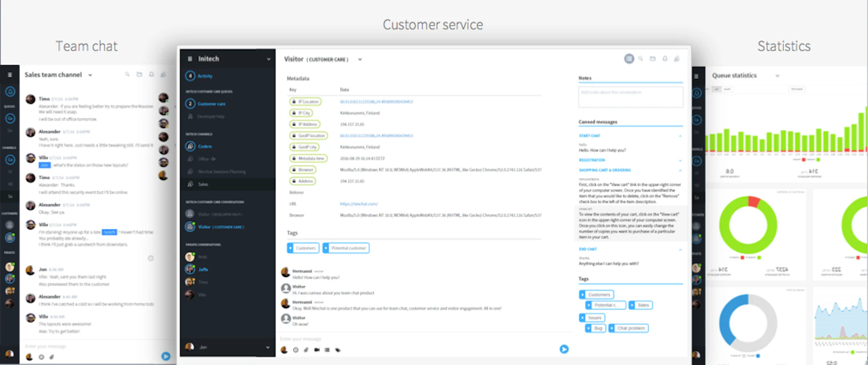Expand Visitor (Customer care) title dropdown
868x365 pixels.
coord(360,59)
